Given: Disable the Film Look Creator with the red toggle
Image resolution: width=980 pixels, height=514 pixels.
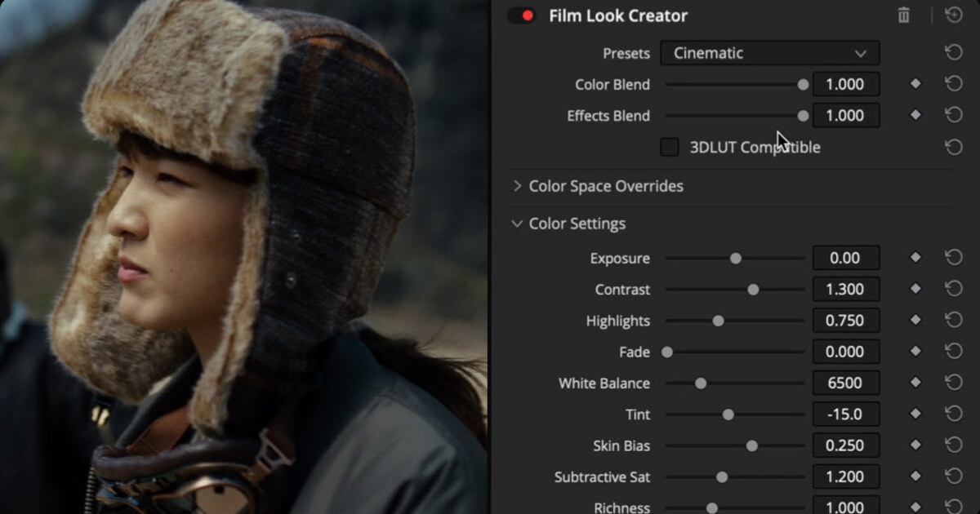Looking at the screenshot, I should 521,15.
